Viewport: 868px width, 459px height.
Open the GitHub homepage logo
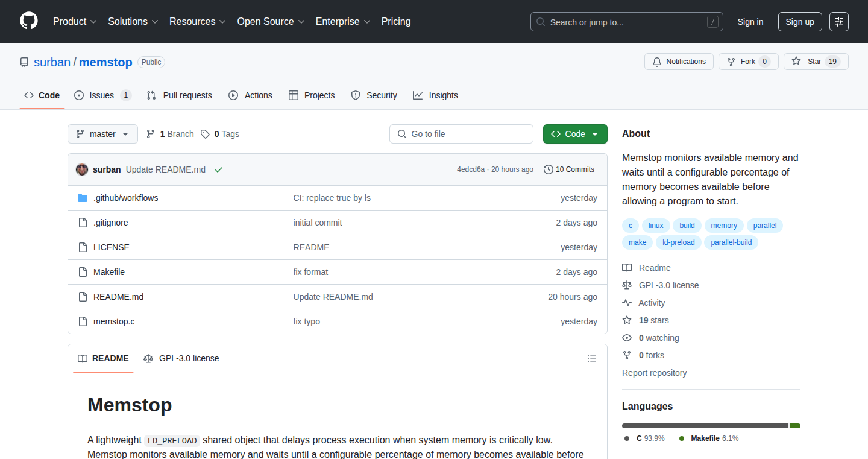tap(29, 21)
